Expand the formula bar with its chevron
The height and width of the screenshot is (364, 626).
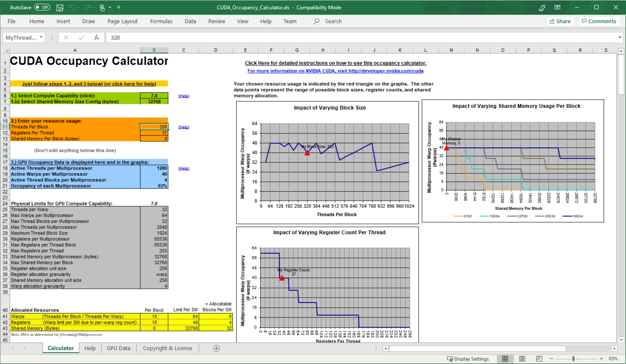tap(620, 37)
